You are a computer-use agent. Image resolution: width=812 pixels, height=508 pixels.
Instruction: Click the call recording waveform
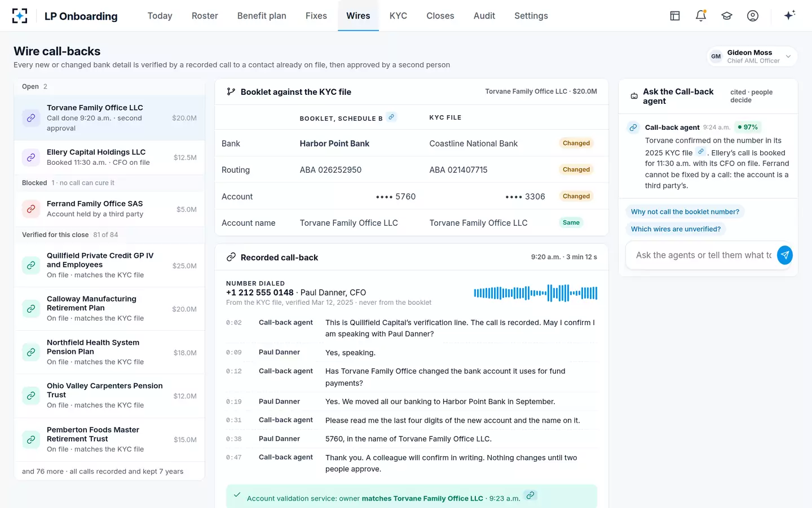pos(536,293)
